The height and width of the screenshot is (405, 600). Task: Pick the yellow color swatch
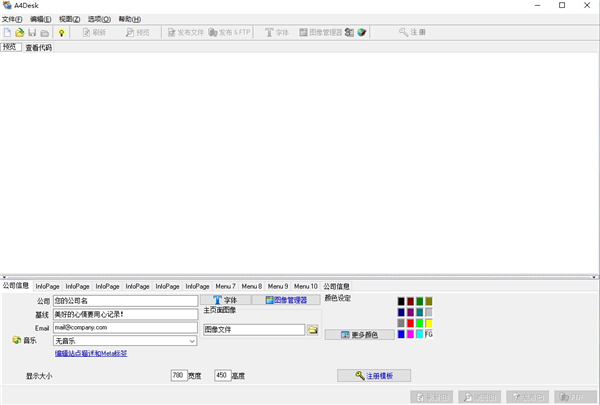[429, 323]
